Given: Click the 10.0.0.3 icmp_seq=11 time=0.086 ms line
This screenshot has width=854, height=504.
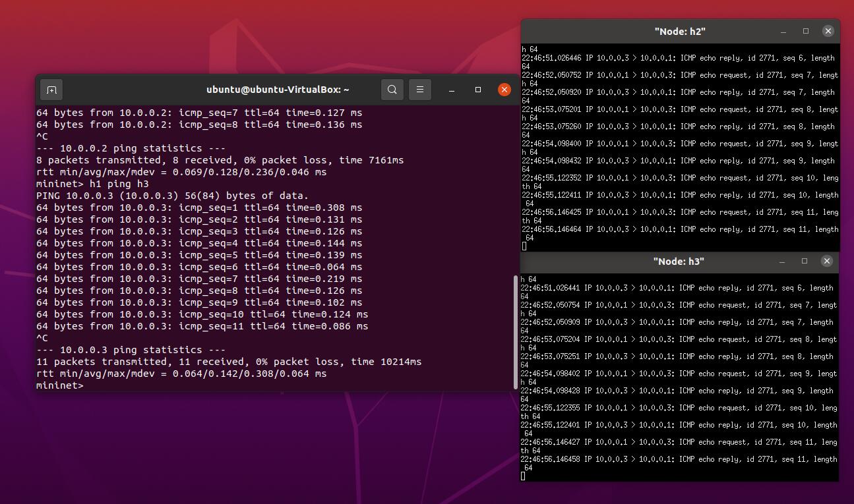Looking at the screenshot, I should 202,326.
